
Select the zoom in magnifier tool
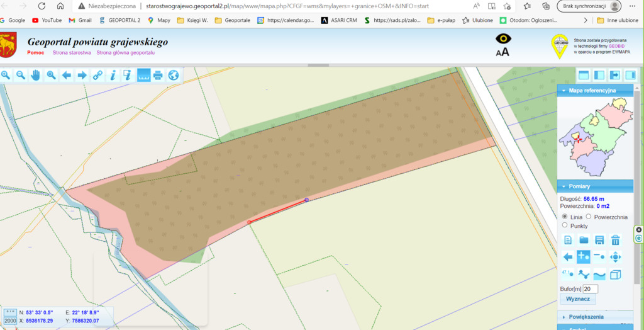[x=6, y=75]
